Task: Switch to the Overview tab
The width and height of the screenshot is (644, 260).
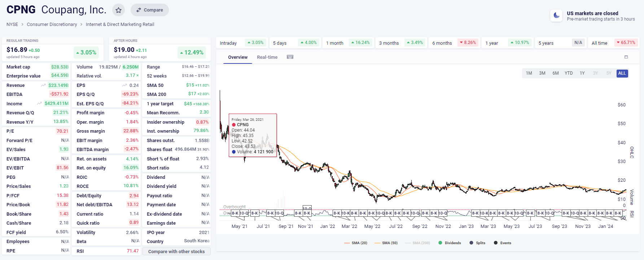Action: point(238,57)
